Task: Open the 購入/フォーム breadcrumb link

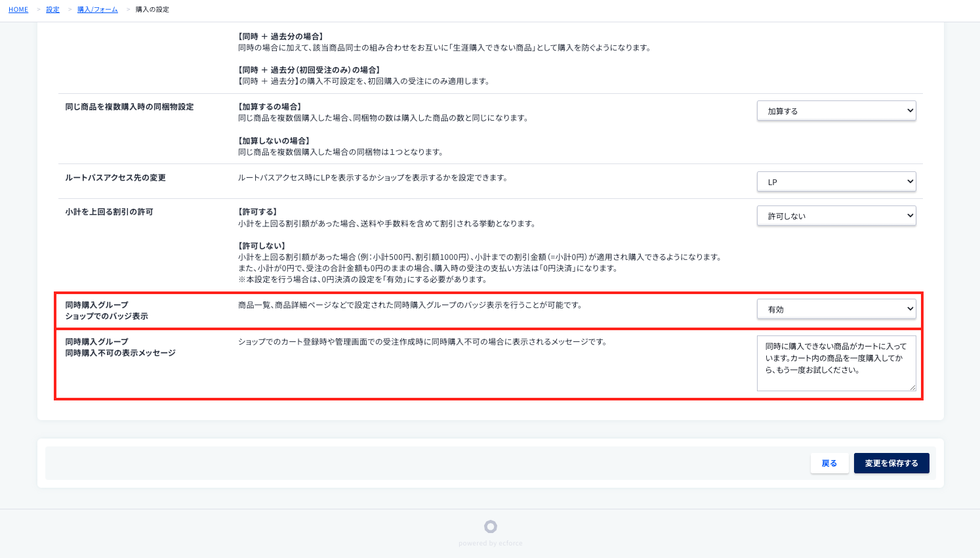Action: pyautogui.click(x=98, y=9)
